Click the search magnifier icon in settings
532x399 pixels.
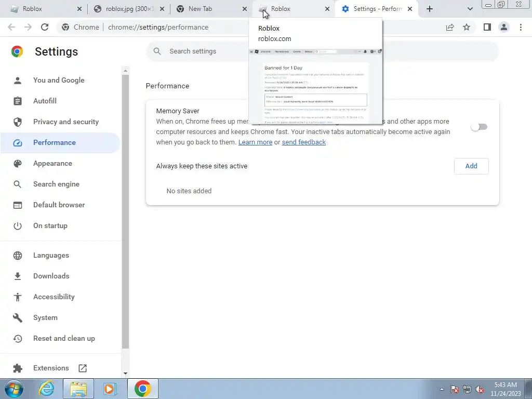coord(157,51)
